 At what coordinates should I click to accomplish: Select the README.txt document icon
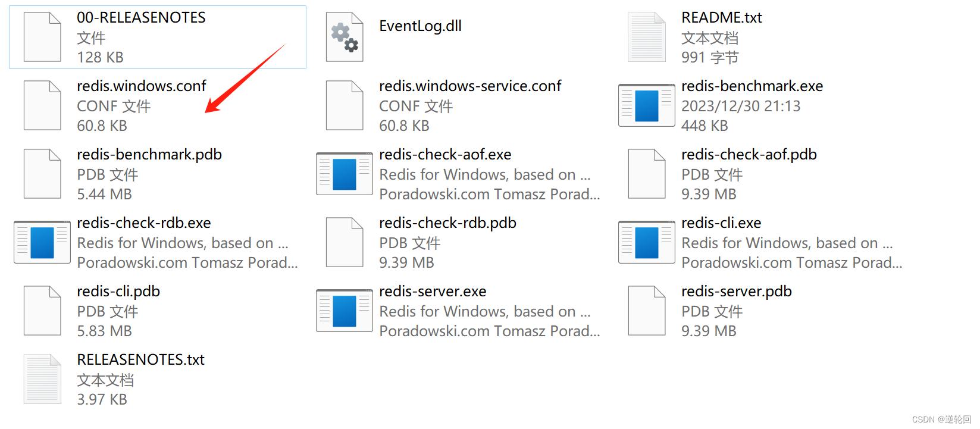click(x=647, y=37)
